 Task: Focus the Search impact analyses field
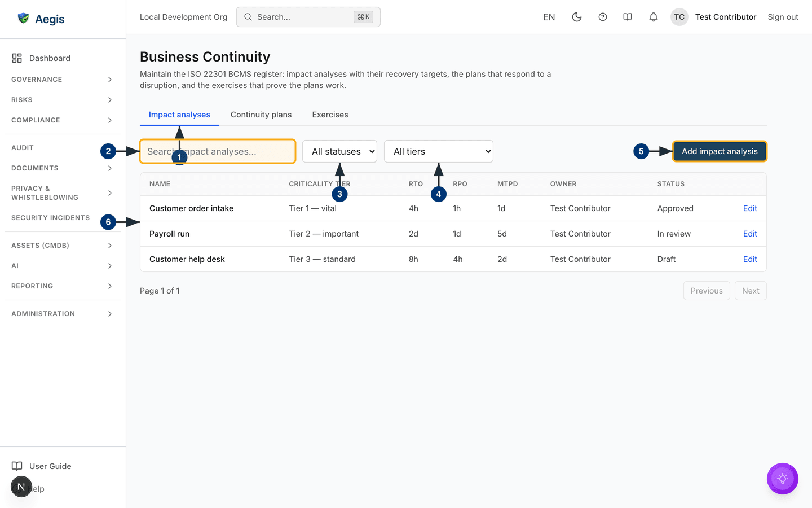[x=218, y=151]
